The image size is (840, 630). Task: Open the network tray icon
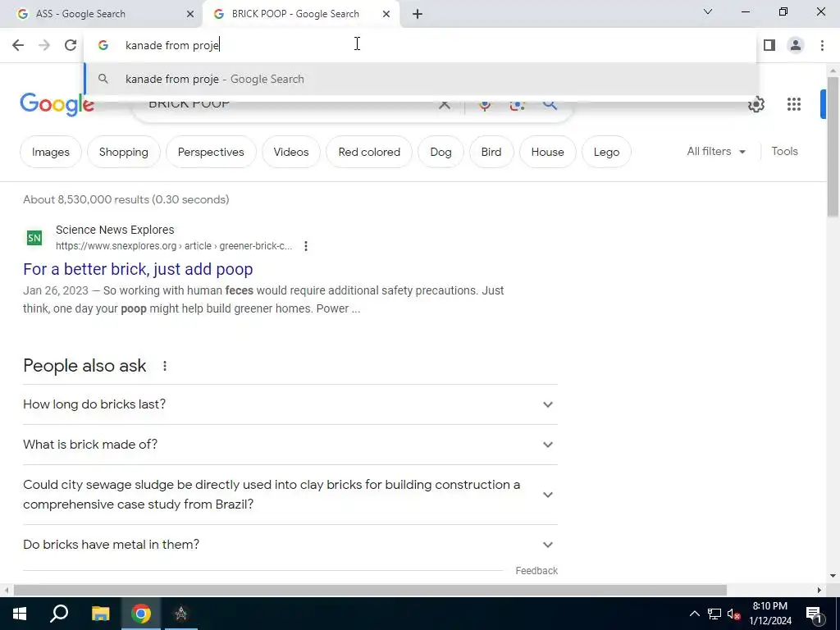click(x=714, y=614)
